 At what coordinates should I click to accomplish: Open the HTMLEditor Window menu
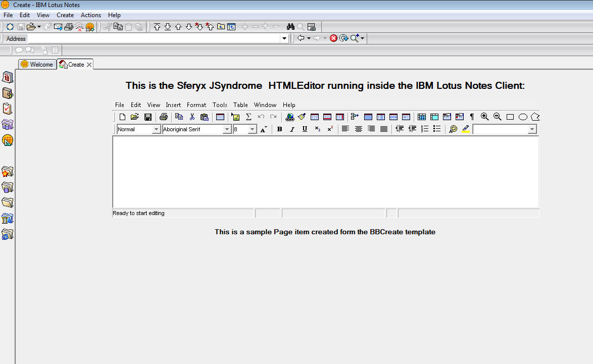pyautogui.click(x=265, y=105)
